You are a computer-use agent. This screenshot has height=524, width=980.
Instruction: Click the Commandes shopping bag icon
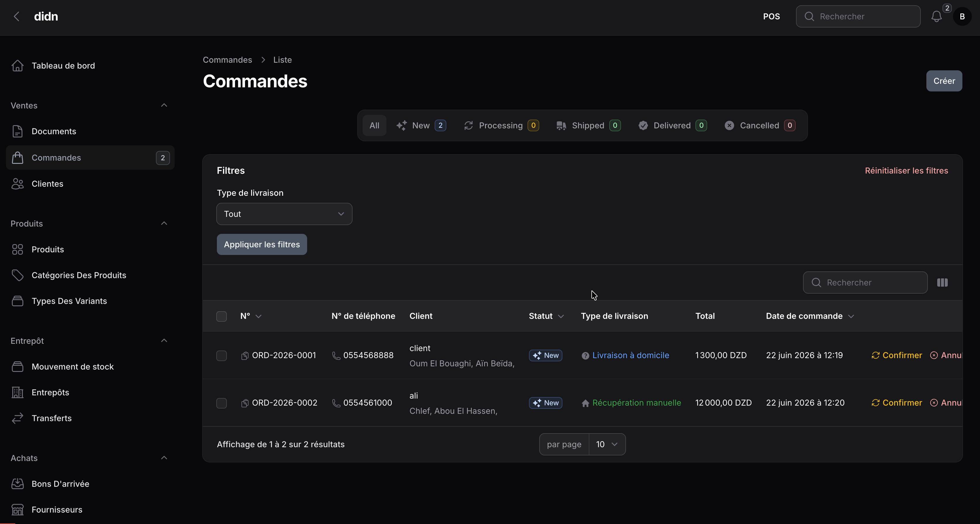pos(18,158)
